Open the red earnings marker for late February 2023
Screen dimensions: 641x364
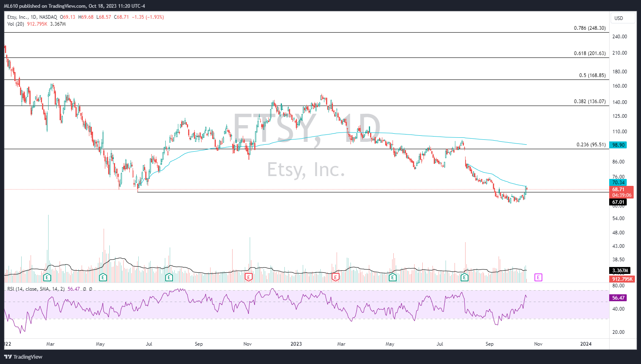point(335,278)
